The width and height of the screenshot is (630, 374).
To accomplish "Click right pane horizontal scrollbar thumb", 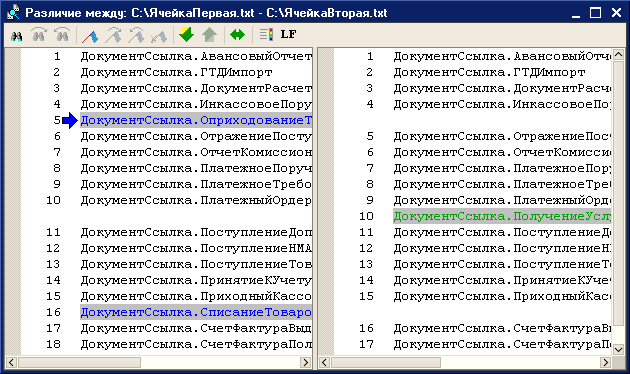I will 386,362.
